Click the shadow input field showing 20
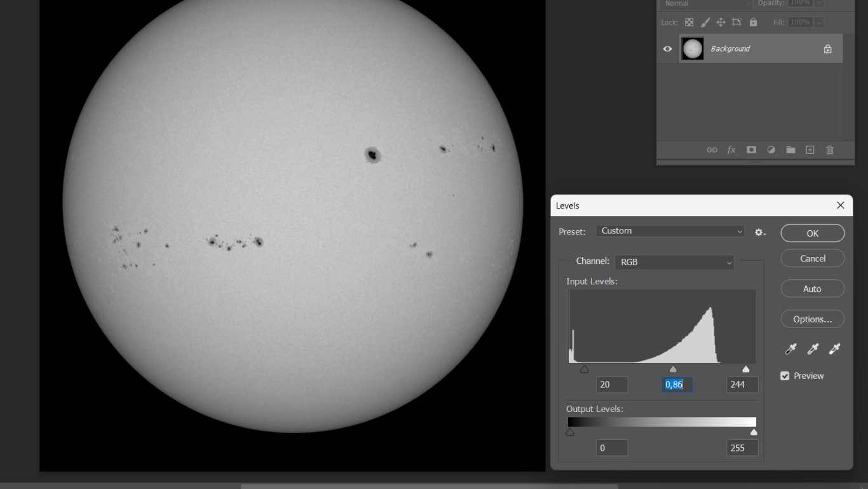868x489 pixels. coord(611,385)
